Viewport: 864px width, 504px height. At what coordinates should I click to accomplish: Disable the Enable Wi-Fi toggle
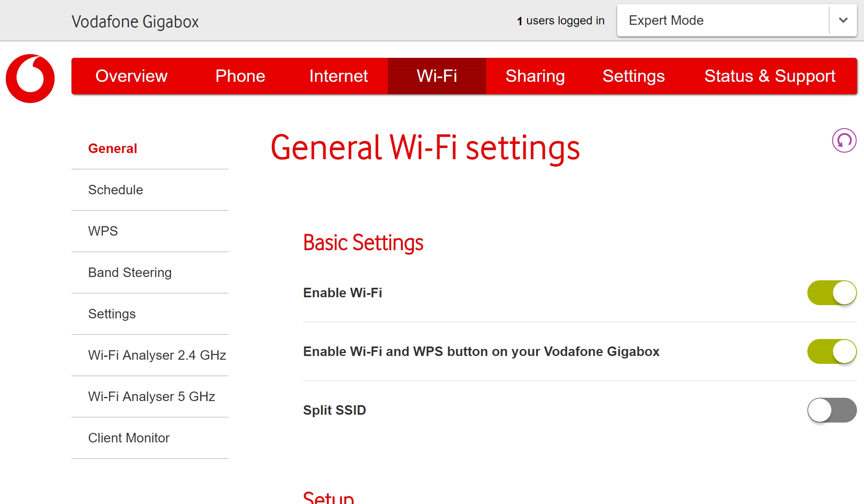tap(831, 292)
